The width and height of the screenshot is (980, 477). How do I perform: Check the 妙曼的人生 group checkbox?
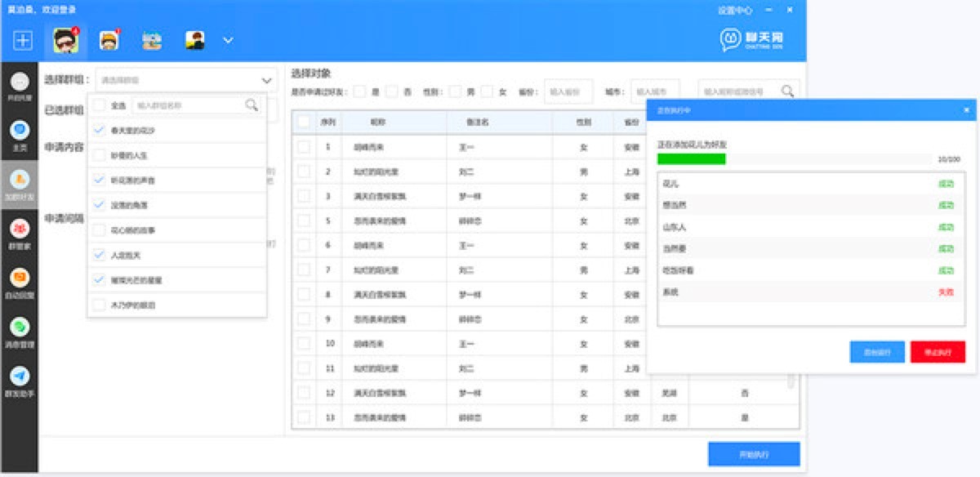(x=100, y=155)
